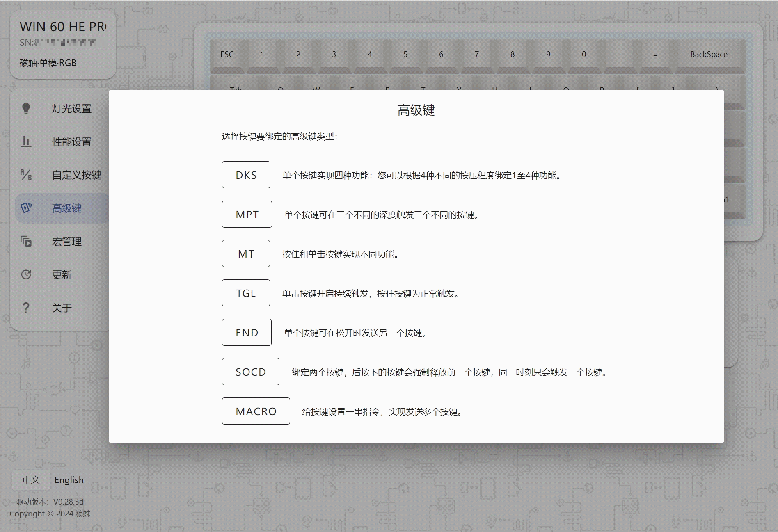Click the performance settings chart icon

click(26, 142)
